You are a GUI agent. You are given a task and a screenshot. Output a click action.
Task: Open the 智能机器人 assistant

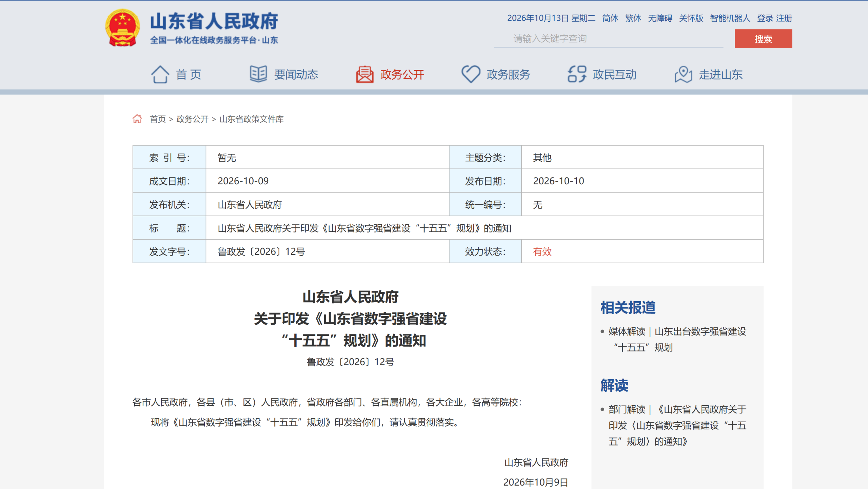tap(730, 18)
